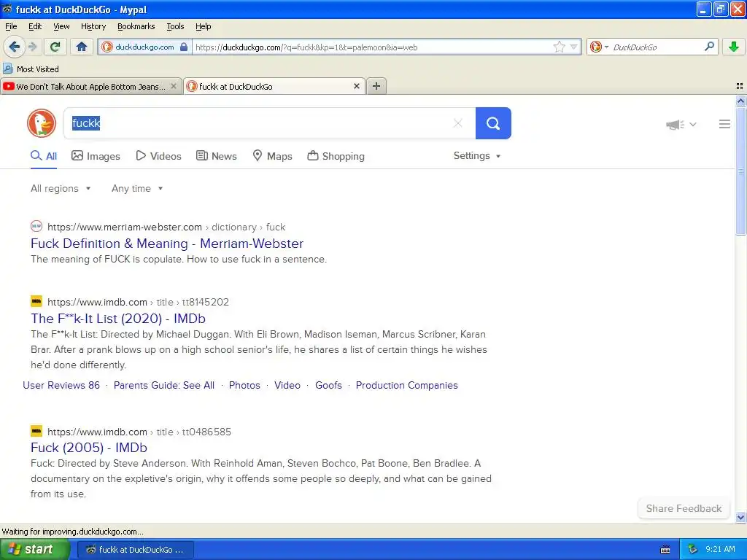Viewport: 747px width, 560px height.
Task: Click IMDb favicon beside tt8145202
Action: (36, 301)
